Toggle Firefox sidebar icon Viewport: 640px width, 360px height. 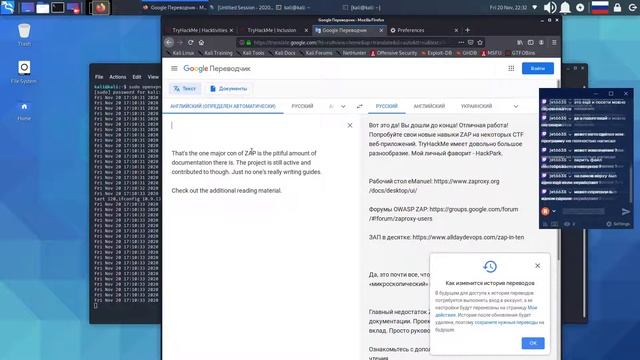[x=531, y=42]
